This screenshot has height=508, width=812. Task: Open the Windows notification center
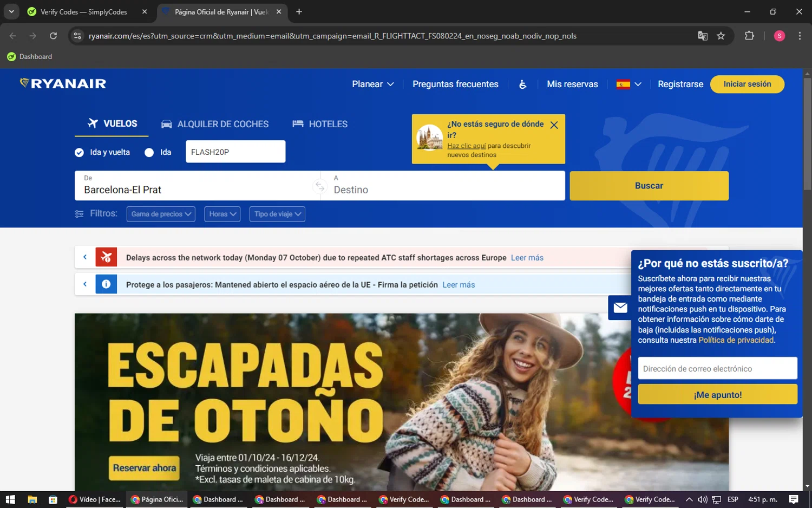pos(794,499)
